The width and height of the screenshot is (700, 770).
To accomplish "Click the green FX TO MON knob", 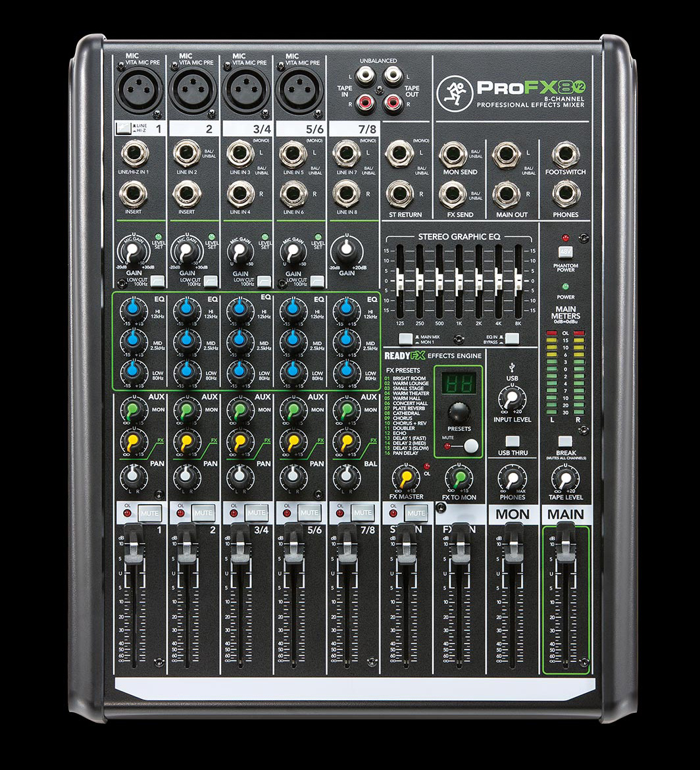I will (x=459, y=479).
